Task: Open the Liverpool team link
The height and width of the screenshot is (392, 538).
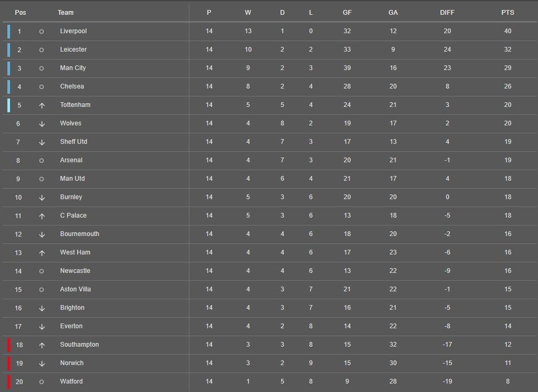Action: click(73, 31)
